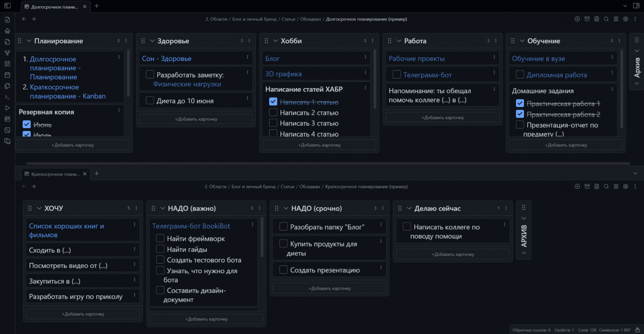Open the terminal command icon in the left ribbon
Viewport: 644px width, 334px height.
pos(7,97)
